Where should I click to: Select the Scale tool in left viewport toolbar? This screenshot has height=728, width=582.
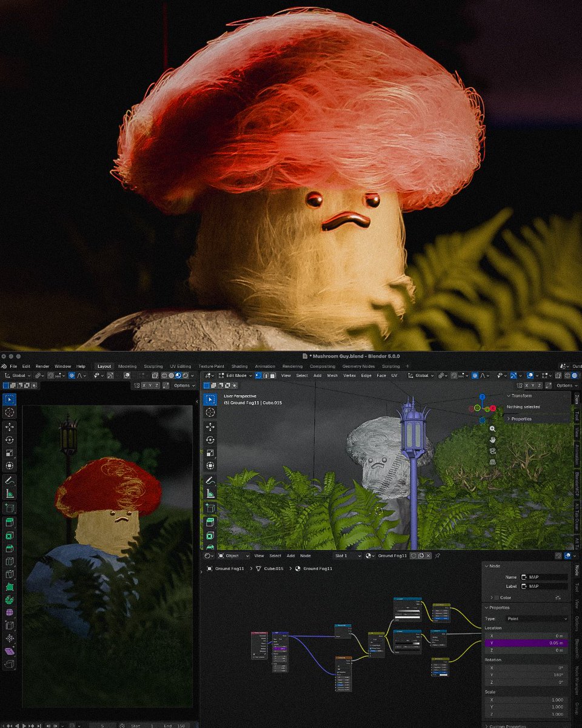pos(9,453)
